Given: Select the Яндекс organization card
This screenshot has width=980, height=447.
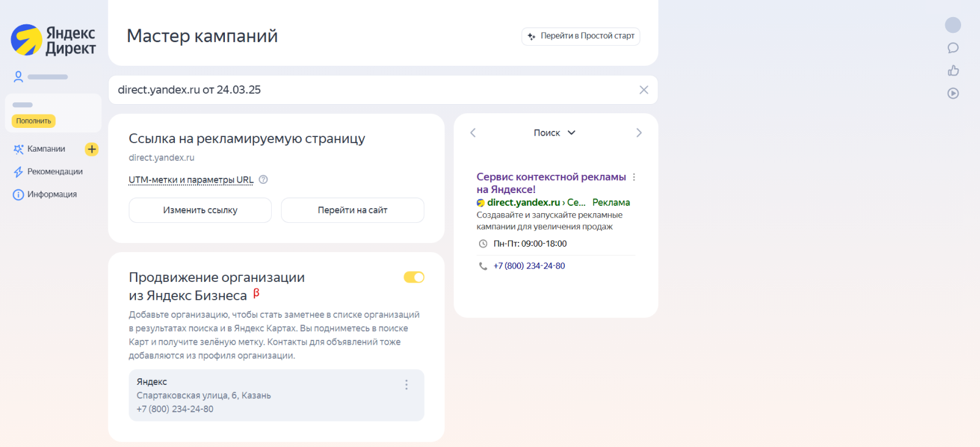Looking at the screenshot, I should 276,395.
